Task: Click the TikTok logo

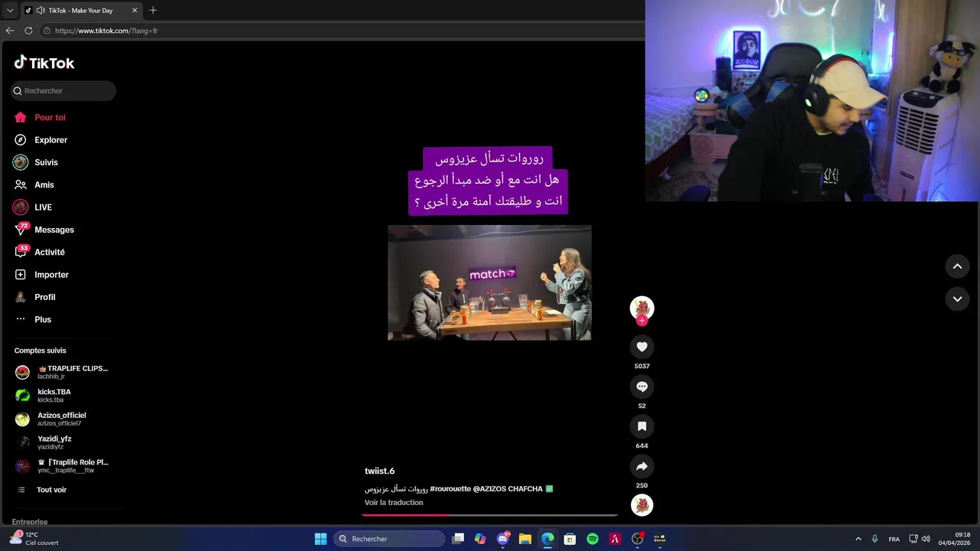Action: (x=44, y=63)
